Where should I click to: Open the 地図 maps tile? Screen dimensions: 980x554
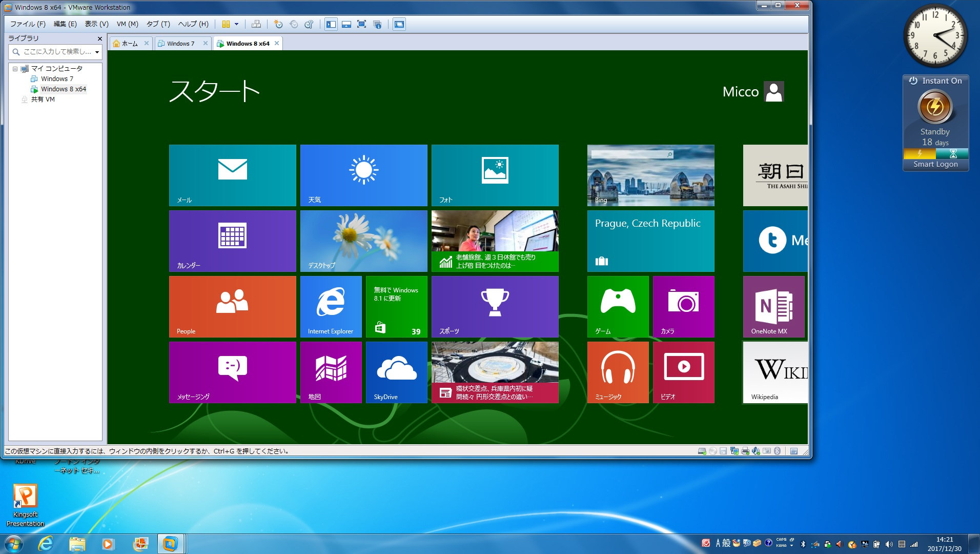tap(331, 372)
